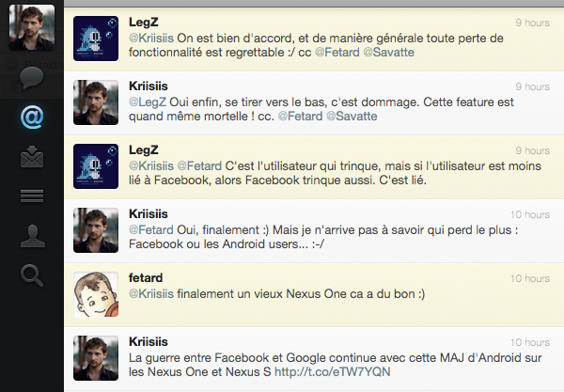Open the timeline speech bubble icon
The image size is (564, 392).
pos(32,79)
